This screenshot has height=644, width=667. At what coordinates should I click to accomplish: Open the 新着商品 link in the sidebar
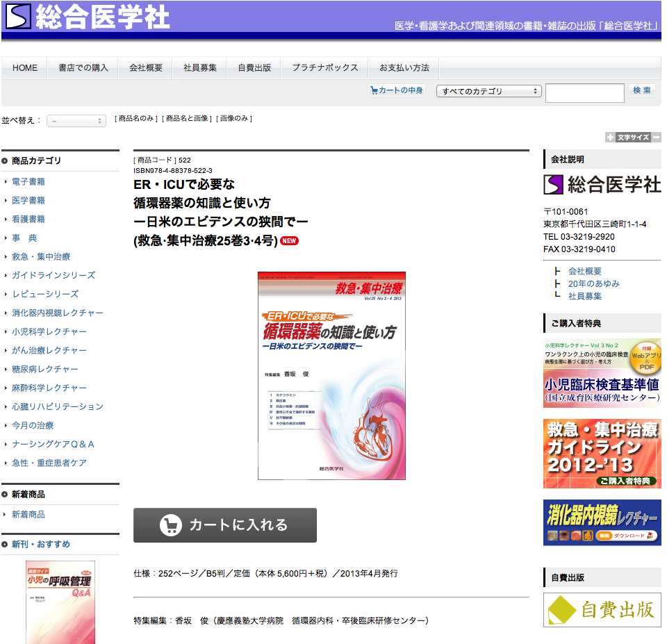point(28,514)
